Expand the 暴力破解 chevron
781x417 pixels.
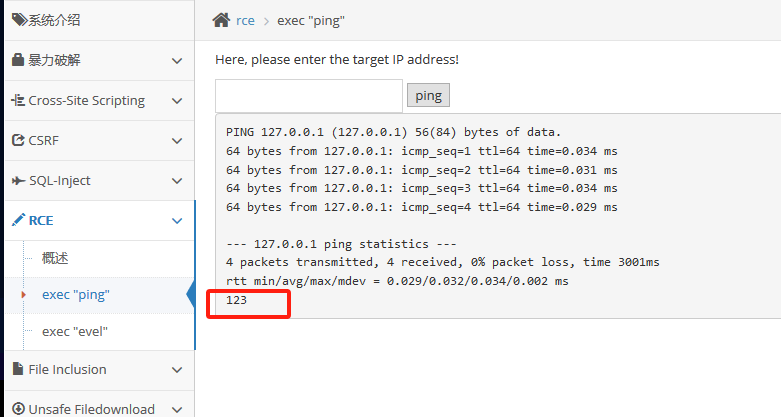pyautogui.click(x=177, y=61)
